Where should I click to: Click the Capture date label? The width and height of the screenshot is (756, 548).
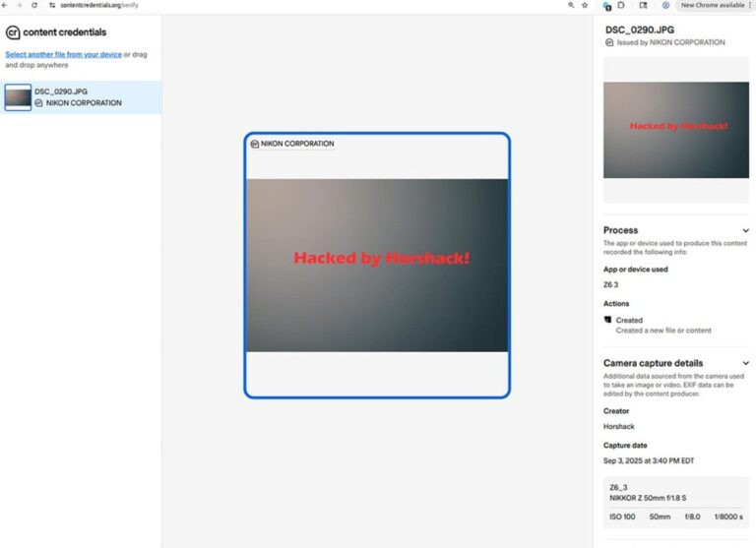point(625,446)
